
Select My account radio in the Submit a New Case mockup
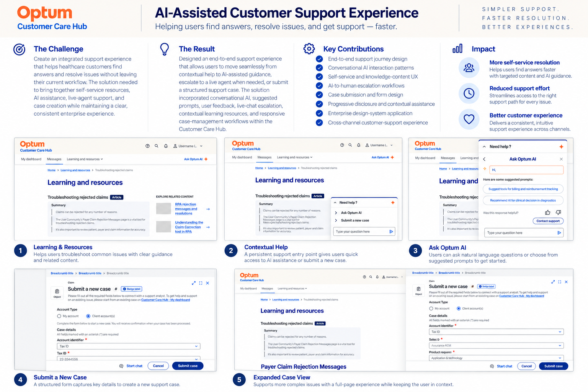click(59, 316)
